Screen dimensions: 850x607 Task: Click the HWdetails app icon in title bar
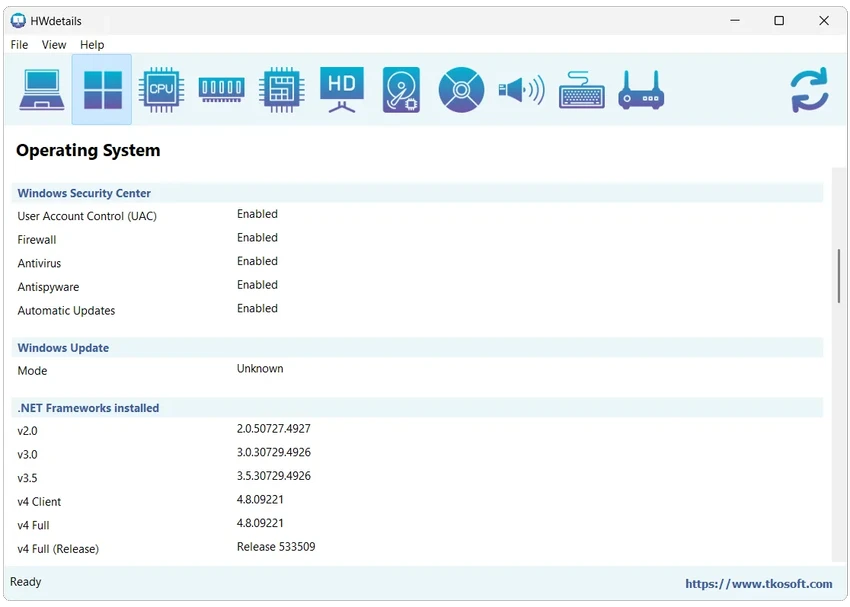tap(18, 21)
